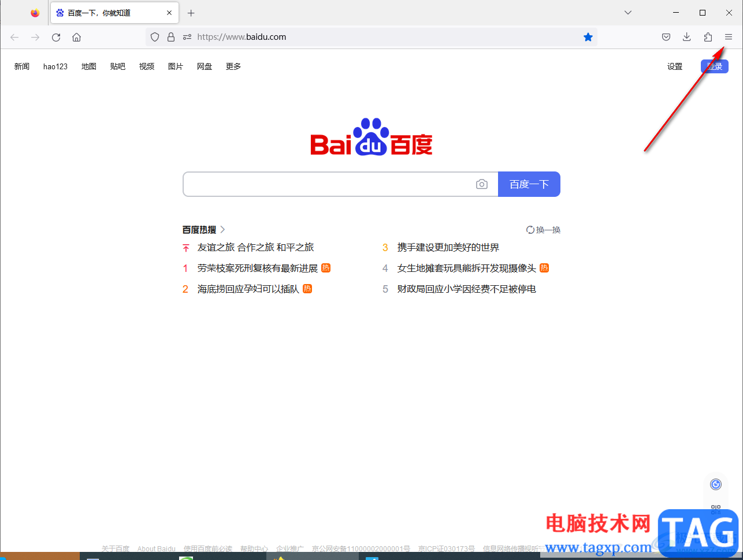Open 友谊之旅 合作之旅 和平之旅 headline
The image size is (743, 560).
[256, 247]
